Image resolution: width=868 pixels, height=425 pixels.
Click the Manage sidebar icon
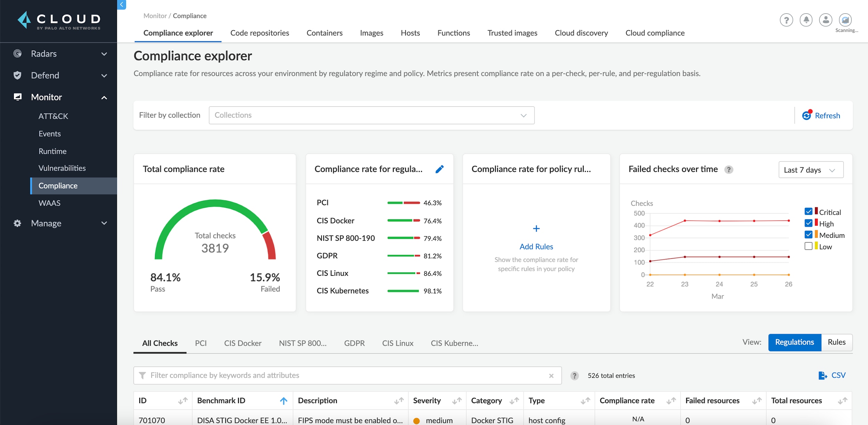pos(17,223)
